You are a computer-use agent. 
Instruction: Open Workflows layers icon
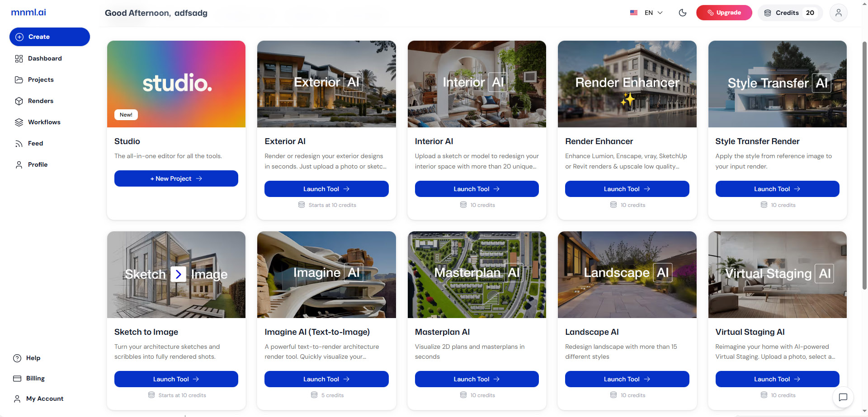pos(19,122)
